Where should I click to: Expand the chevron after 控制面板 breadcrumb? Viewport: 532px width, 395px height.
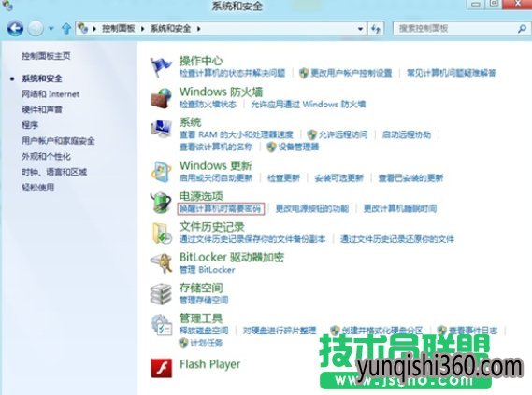143,29
